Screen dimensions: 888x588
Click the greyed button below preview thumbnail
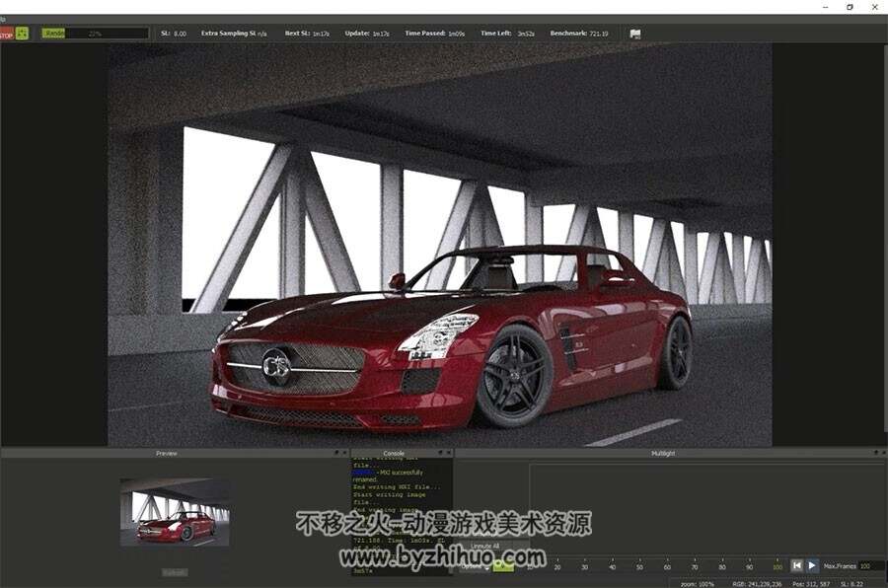pos(175,572)
